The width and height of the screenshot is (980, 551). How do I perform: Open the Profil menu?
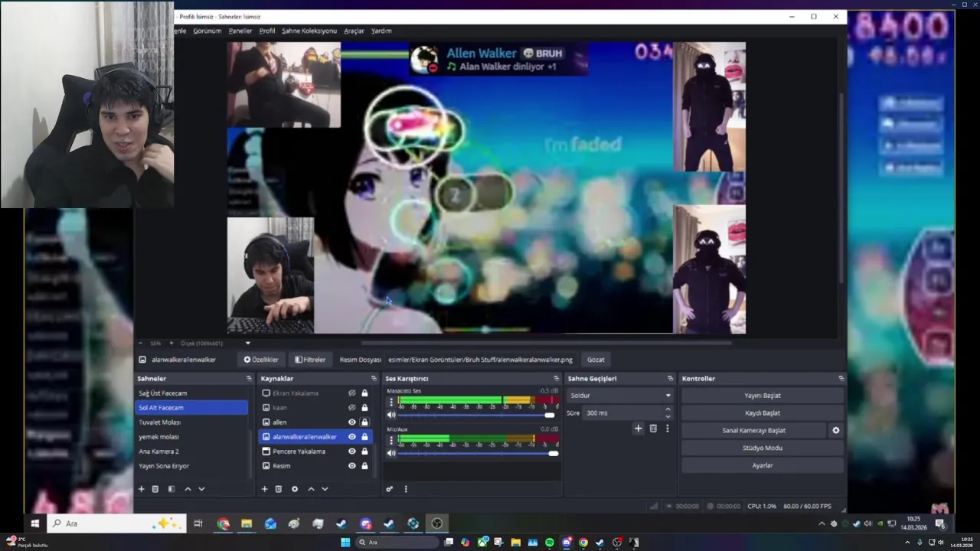[267, 31]
